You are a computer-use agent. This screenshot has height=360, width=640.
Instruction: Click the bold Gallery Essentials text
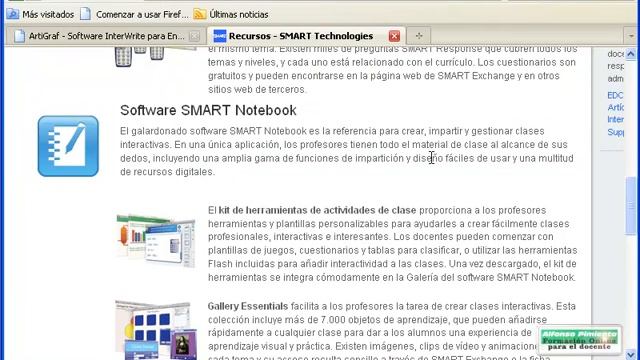(x=248, y=306)
